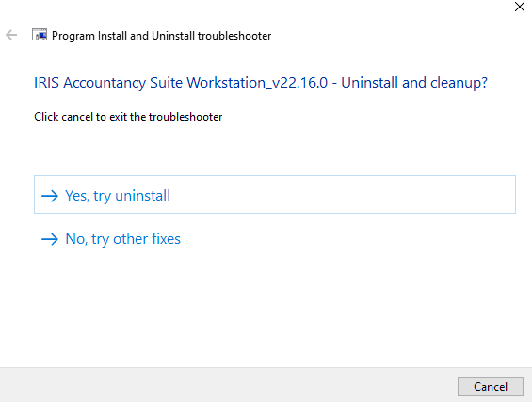Click the IRIS Accountancy Suite heading text
This screenshot has height=402, width=532.
[261, 83]
